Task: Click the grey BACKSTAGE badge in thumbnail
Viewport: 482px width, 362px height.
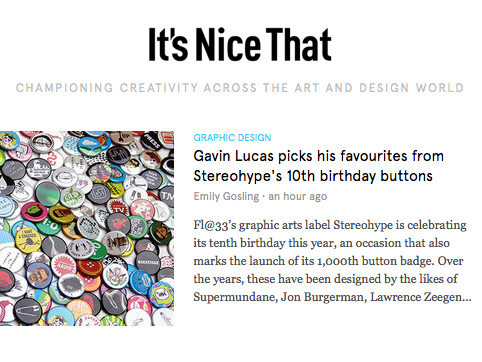Action: (x=147, y=262)
